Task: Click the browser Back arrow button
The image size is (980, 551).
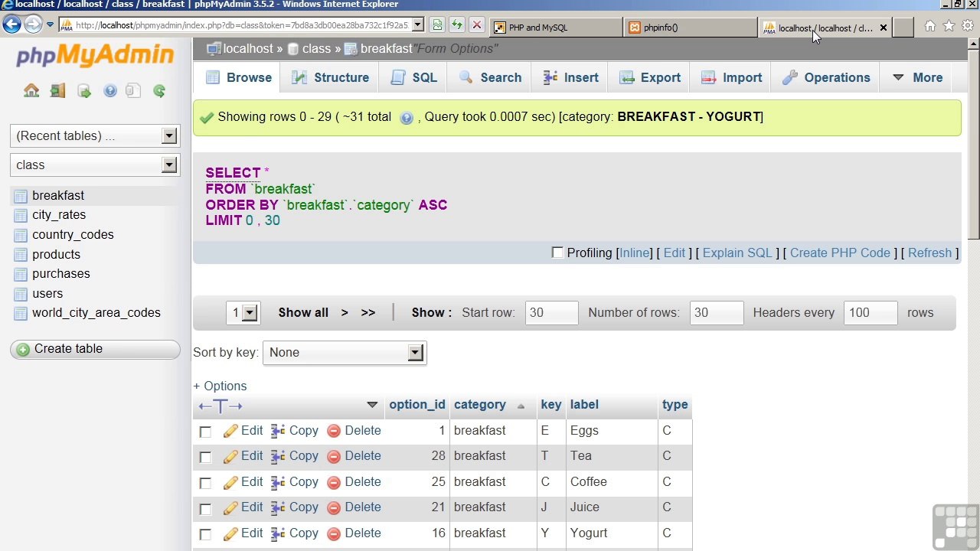Action: pyautogui.click(x=11, y=24)
